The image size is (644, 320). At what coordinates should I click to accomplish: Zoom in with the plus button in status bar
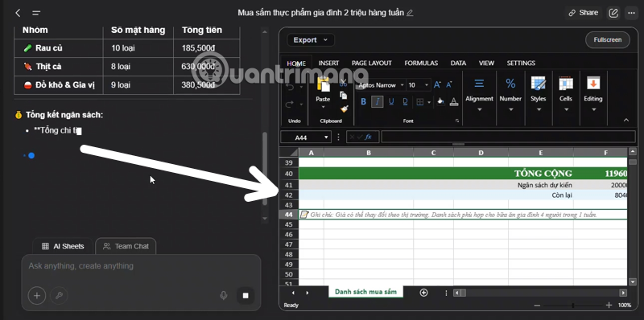click(609, 306)
